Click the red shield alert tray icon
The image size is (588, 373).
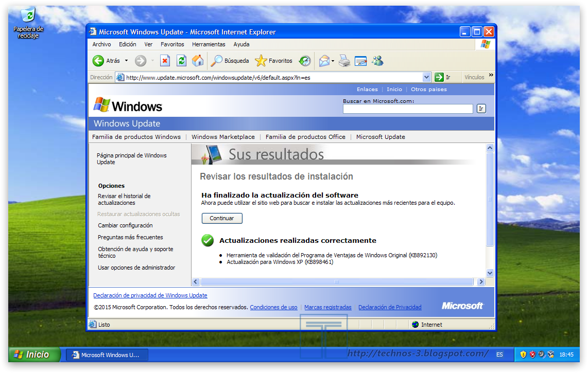(532, 354)
